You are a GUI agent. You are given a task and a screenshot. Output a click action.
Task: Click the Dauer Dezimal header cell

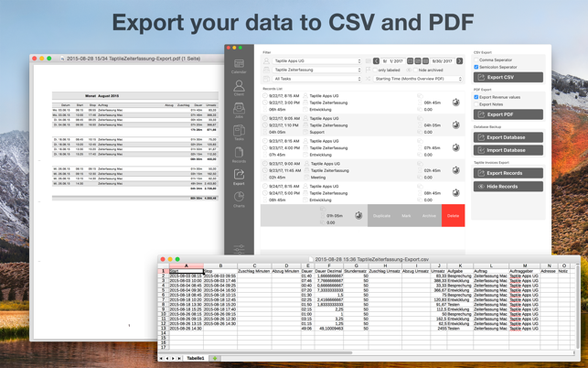(x=329, y=271)
